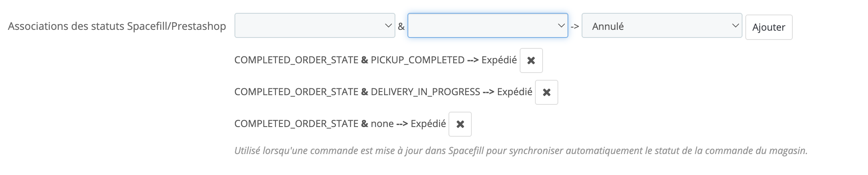This screenshot has width=868, height=175.
Task: Click the italic help text about Spacefill synchronisation
Action: (x=520, y=151)
